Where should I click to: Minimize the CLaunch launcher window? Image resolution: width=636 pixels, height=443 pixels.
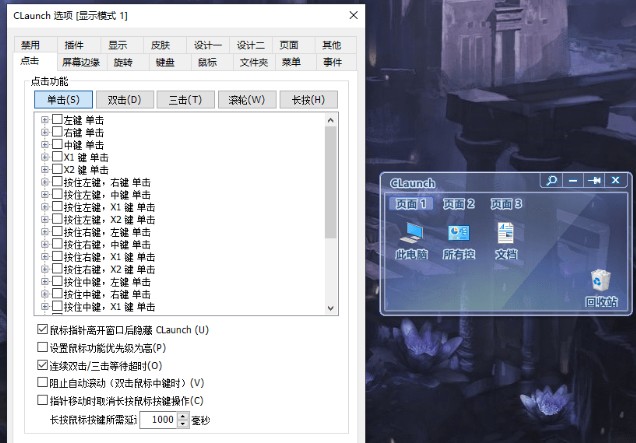pyautogui.click(x=573, y=180)
